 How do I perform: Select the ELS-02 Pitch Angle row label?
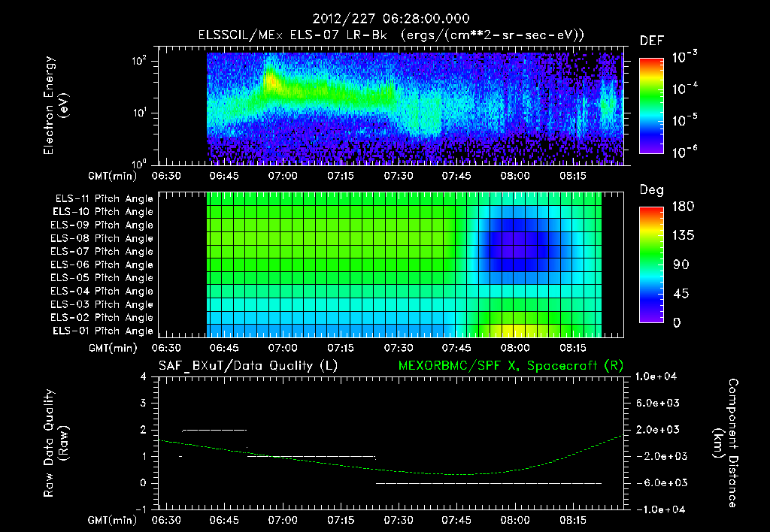[102, 318]
